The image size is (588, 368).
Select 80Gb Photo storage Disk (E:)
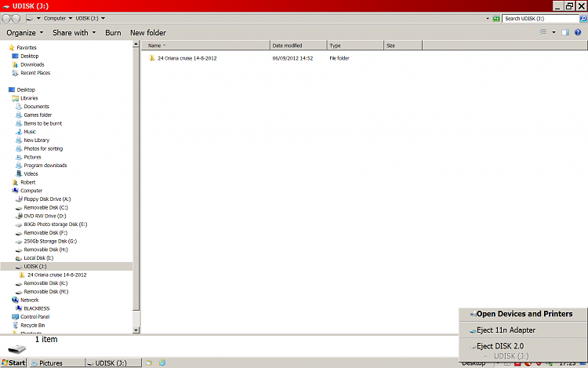pyautogui.click(x=56, y=224)
